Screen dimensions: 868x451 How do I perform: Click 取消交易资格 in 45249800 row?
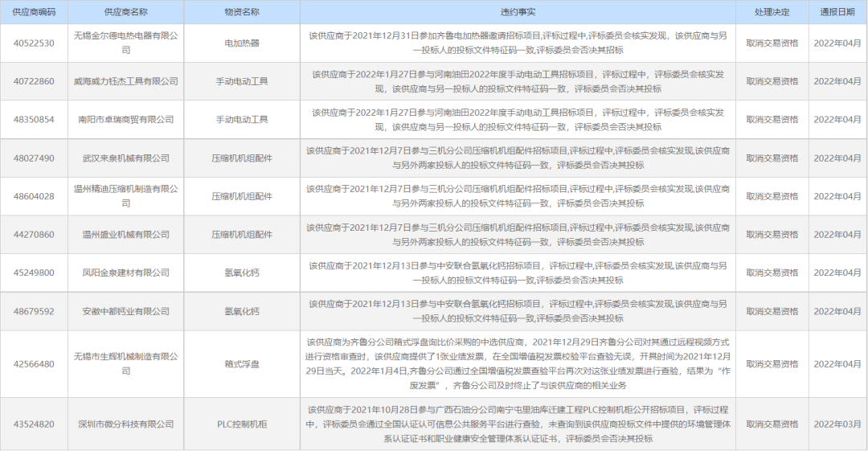(772, 273)
